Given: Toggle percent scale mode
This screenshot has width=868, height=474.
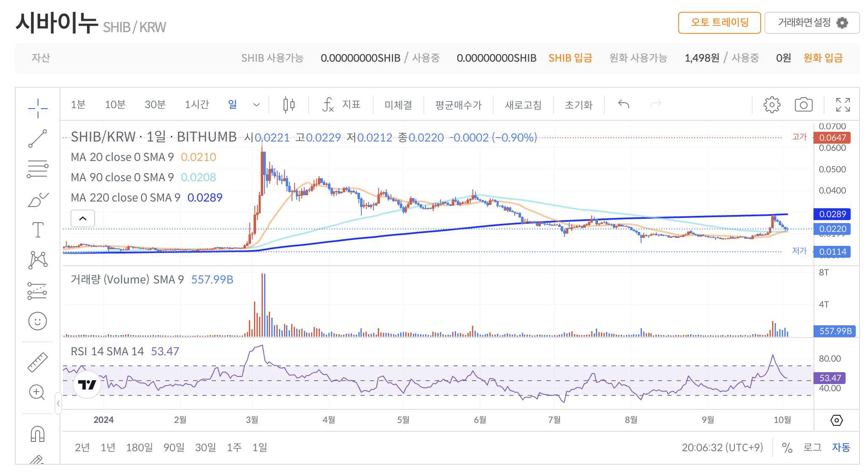Looking at the screenshot, I should [787, 447].
